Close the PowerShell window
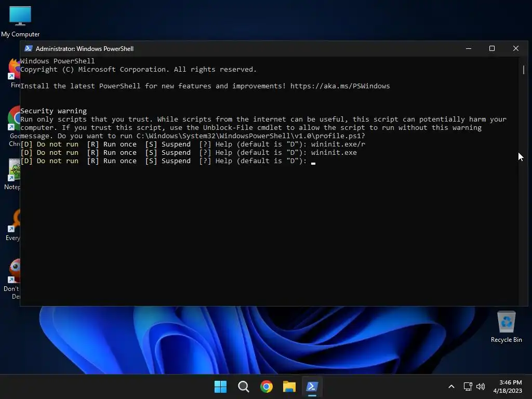This screenshot has width=532, height=399. pos(516,48)
